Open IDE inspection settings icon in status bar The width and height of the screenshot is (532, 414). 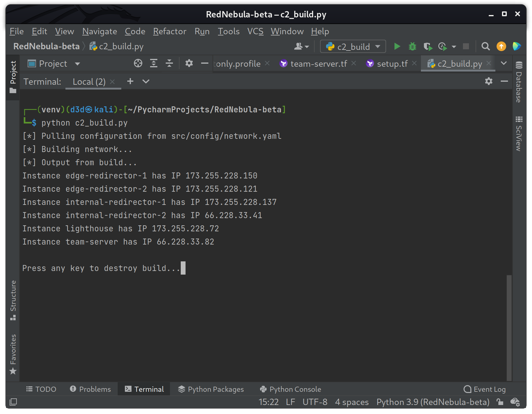click(x=515, y=402)
